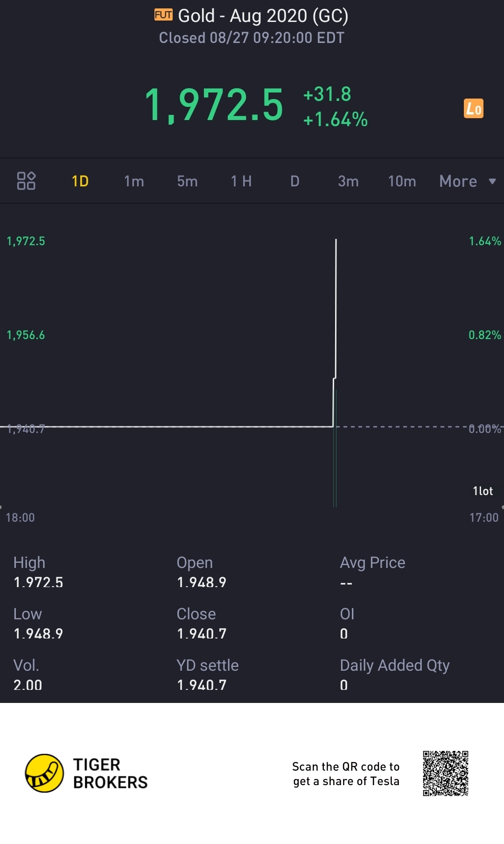This screenshot has height=844, width=504.
Task: Tap the 1,972.5 last price
Action: [214, 105]
